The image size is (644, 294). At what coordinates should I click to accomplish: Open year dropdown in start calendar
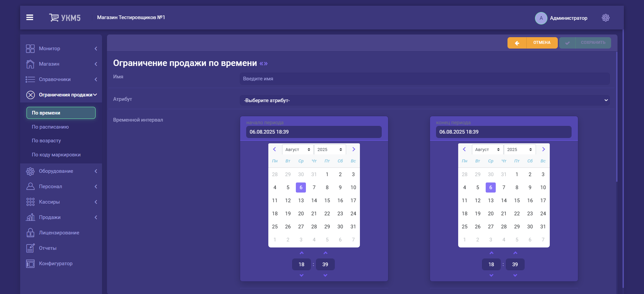[330, 150]
